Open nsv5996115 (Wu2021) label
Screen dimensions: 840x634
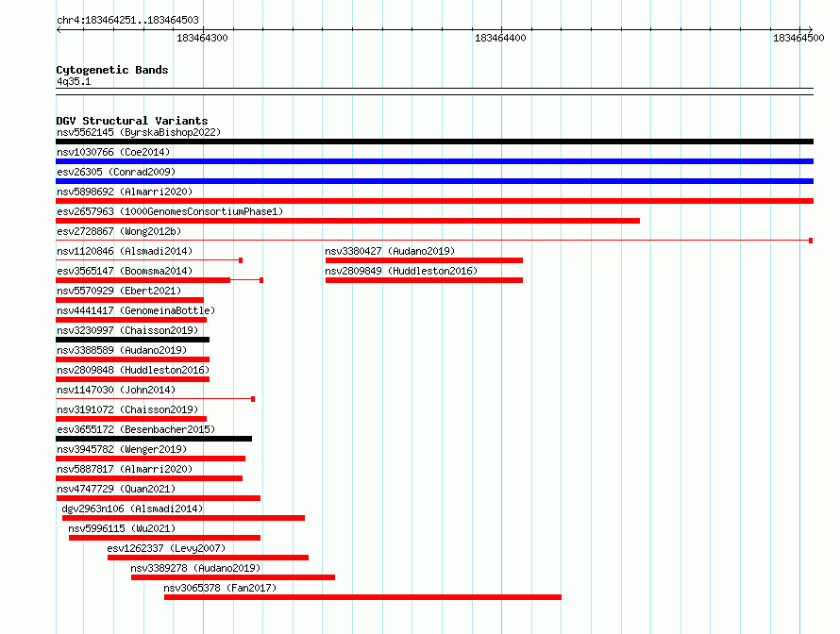[x=122, y=528]
